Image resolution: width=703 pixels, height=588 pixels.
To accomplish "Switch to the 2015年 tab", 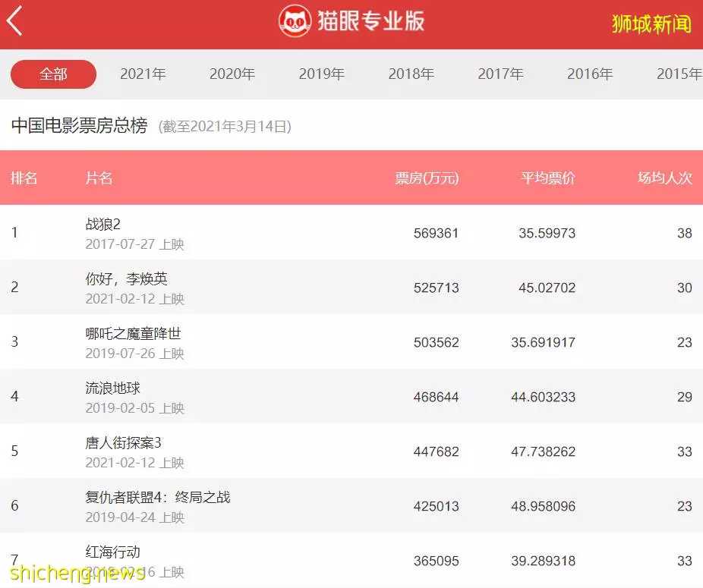I will 679,74.
